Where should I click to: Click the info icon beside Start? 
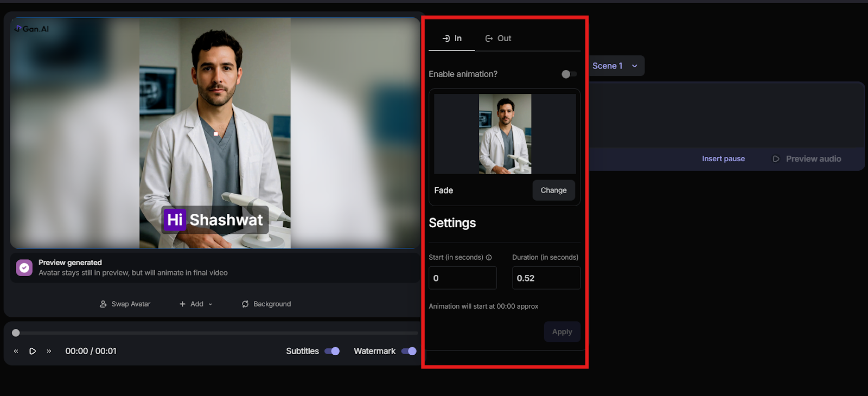[489, 258]
